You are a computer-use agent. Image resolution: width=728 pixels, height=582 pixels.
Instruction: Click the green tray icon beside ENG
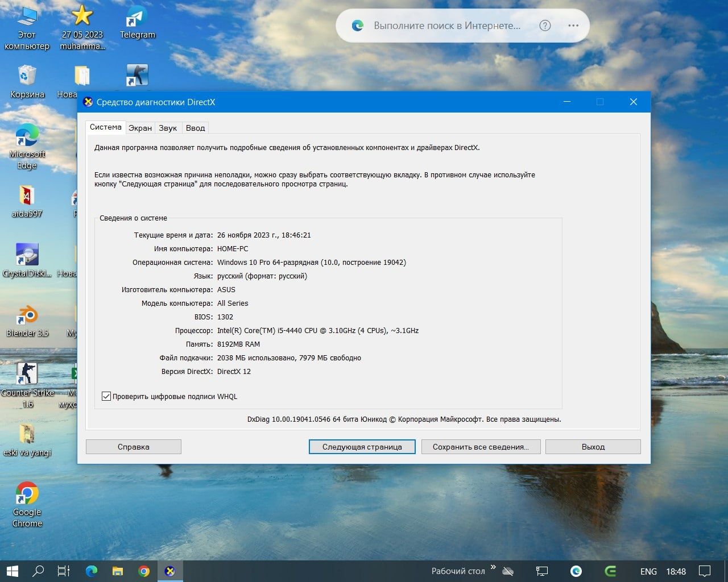pos(610,571)
